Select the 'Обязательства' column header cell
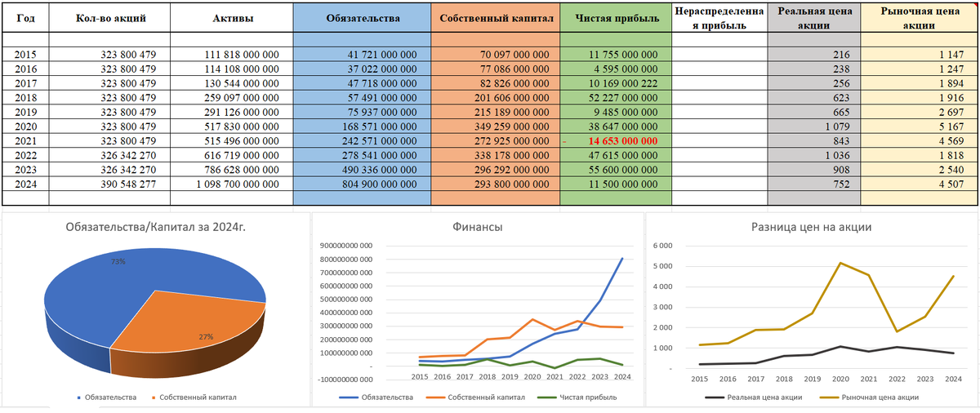This screenshot has width=980, height=413. (362, 18)
